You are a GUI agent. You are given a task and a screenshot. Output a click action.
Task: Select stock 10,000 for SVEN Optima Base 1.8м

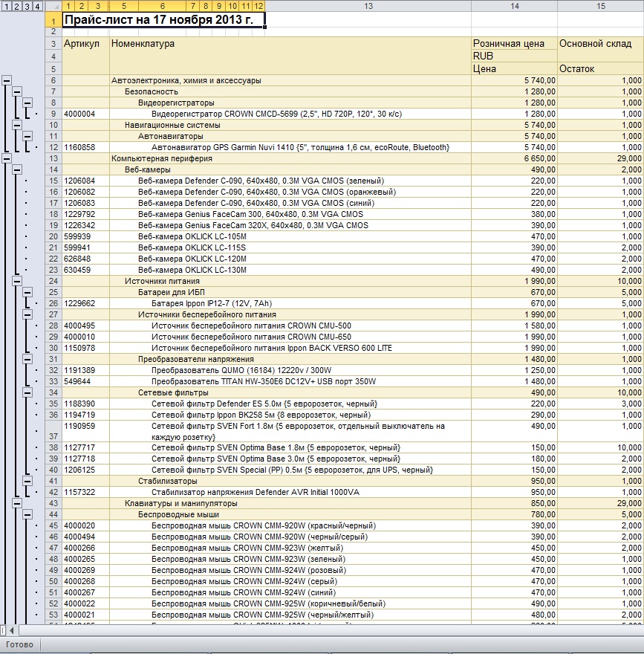(x=601, y=447)
